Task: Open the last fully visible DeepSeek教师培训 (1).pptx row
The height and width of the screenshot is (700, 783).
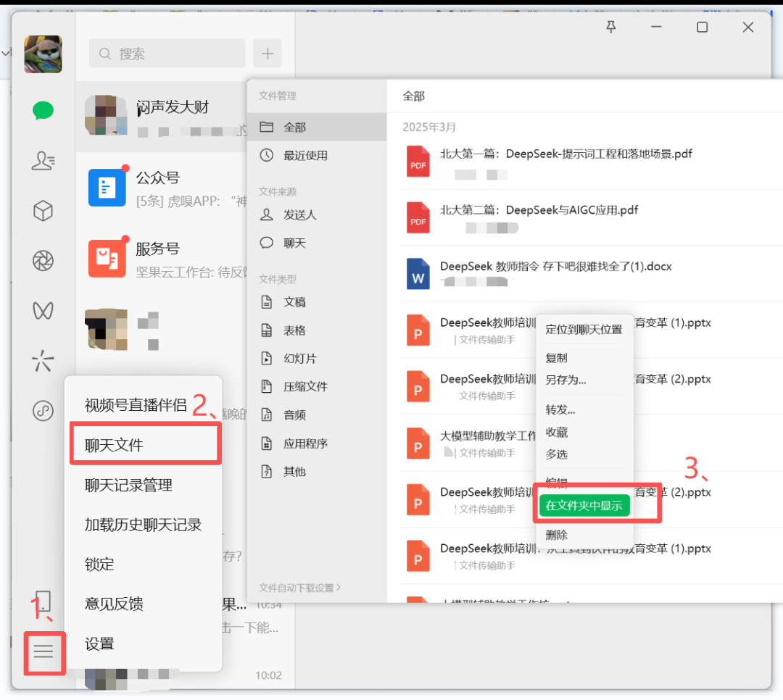Action: (x=591, y=557)
